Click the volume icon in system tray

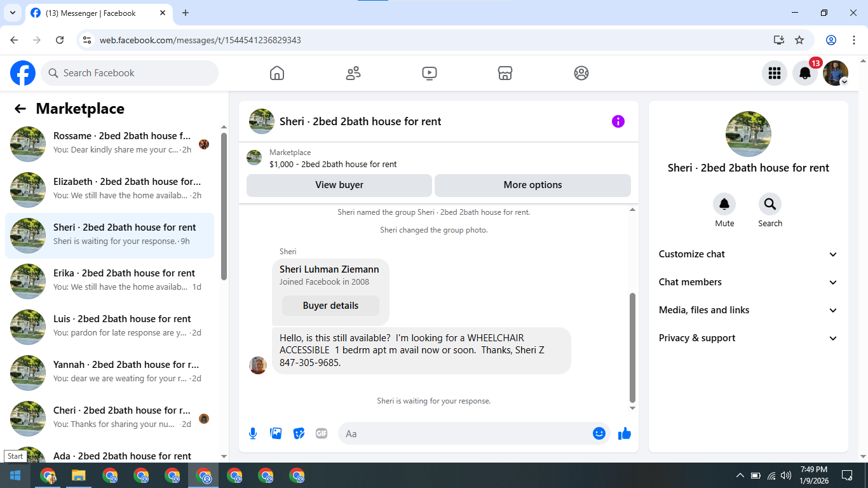(786, 475)
